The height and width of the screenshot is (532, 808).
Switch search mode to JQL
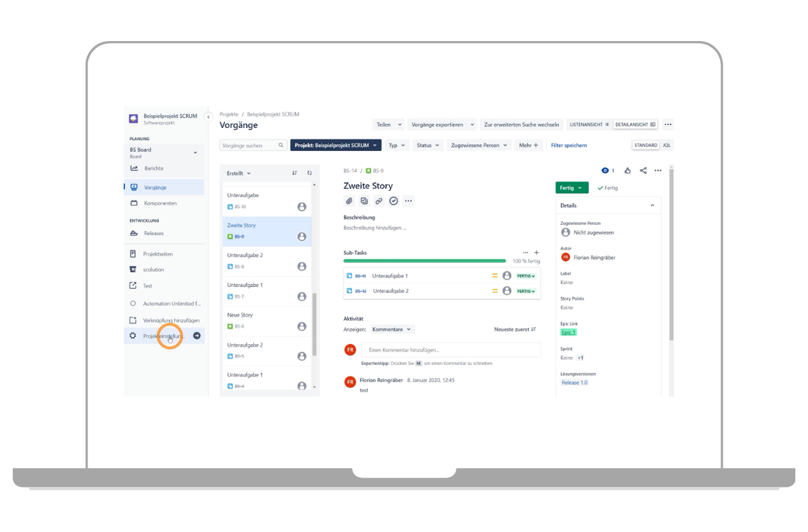666,145
